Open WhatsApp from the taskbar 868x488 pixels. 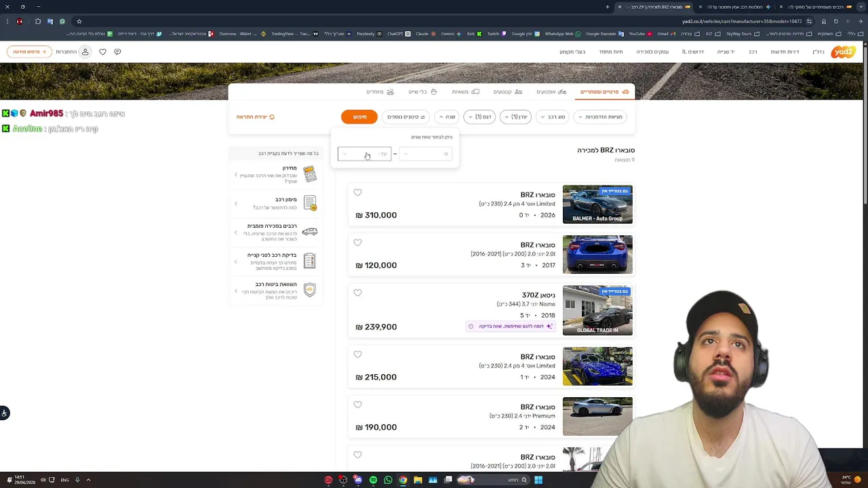click(388, 480)
